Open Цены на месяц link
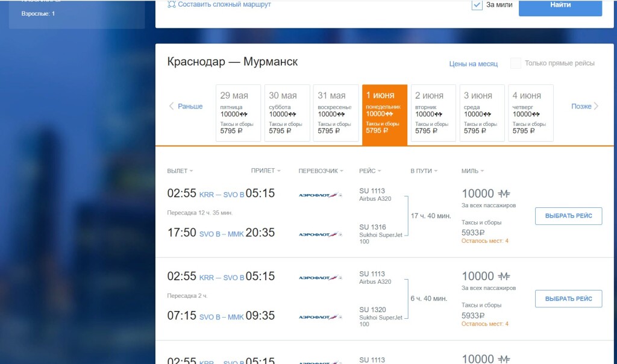The image size is (617, 364). 473,63
